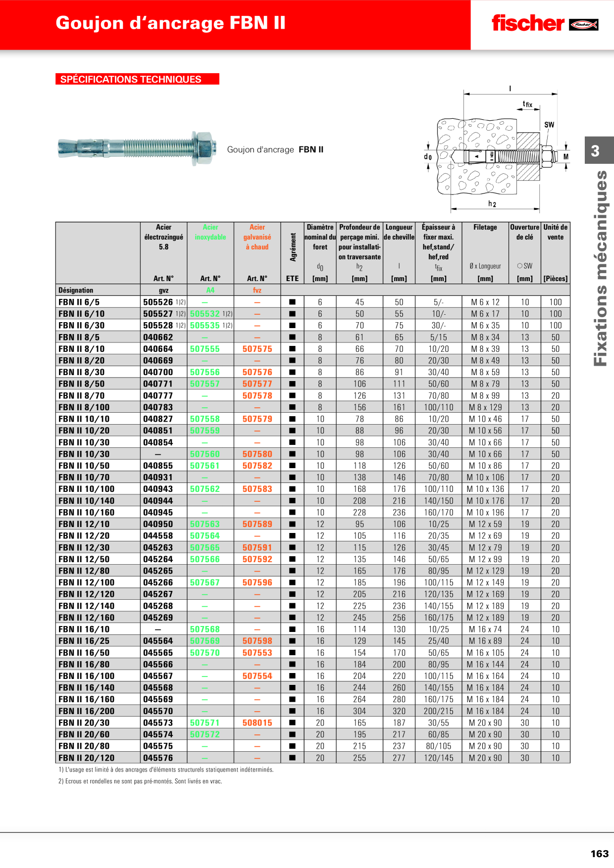Click thread value 'M 12 x 169'
Image resolution: width=614 pixels, height=868 pixels.
click(485, 594)
